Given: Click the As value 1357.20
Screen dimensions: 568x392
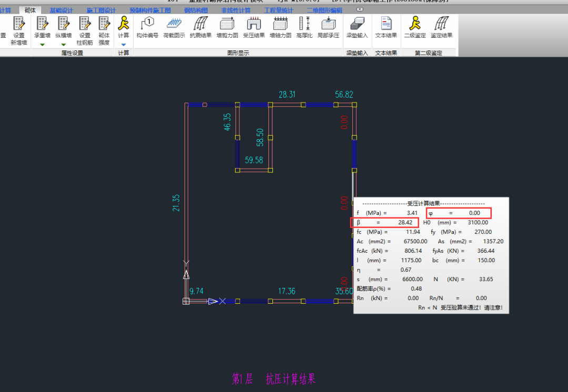Looking at the screenshot, I should [493, 241].
